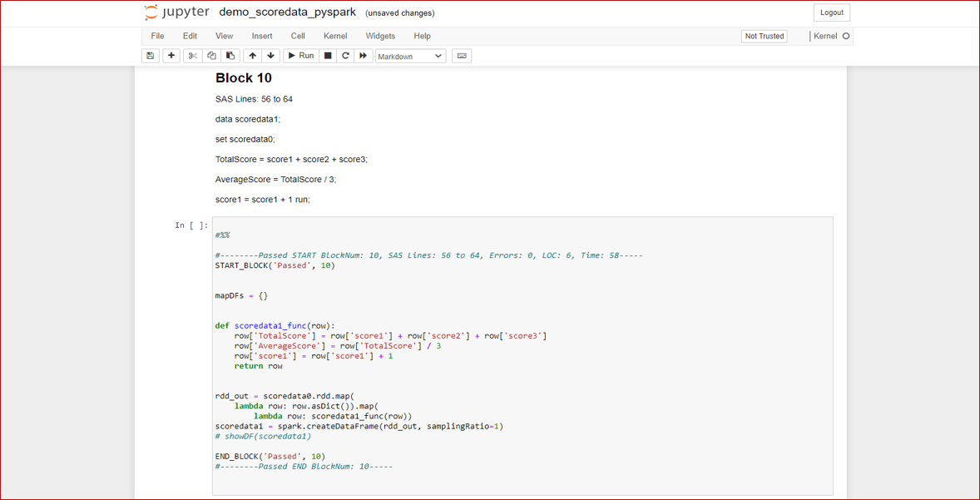Click the "set scoredata0;" line
This screenshot has width=980, height=500.
click(245, 139)
